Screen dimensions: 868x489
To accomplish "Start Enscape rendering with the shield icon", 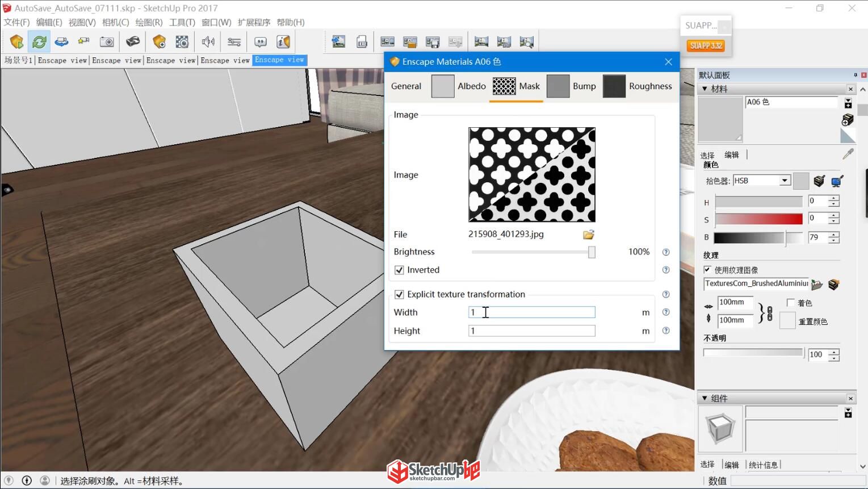I will coord(16,41).
